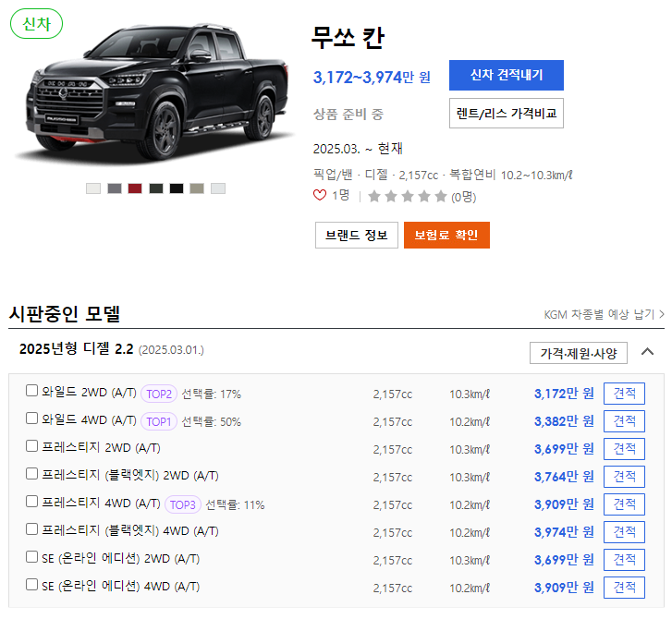Click 프레스티지 (블랙엣지) 2WD (A/T) trim name

click(130, 476)
